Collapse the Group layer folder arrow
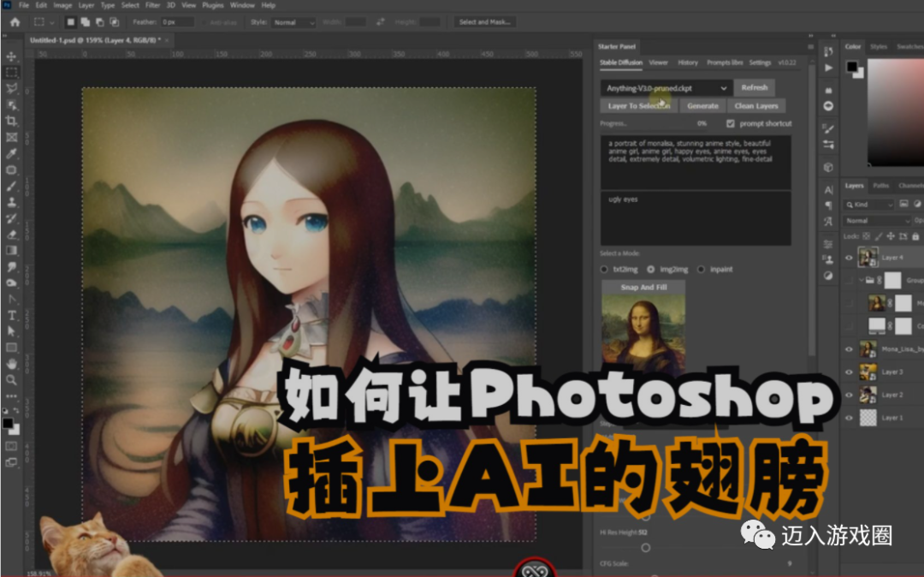The height and width of the screenshot is (577, 924). click(x=861, y=281)
